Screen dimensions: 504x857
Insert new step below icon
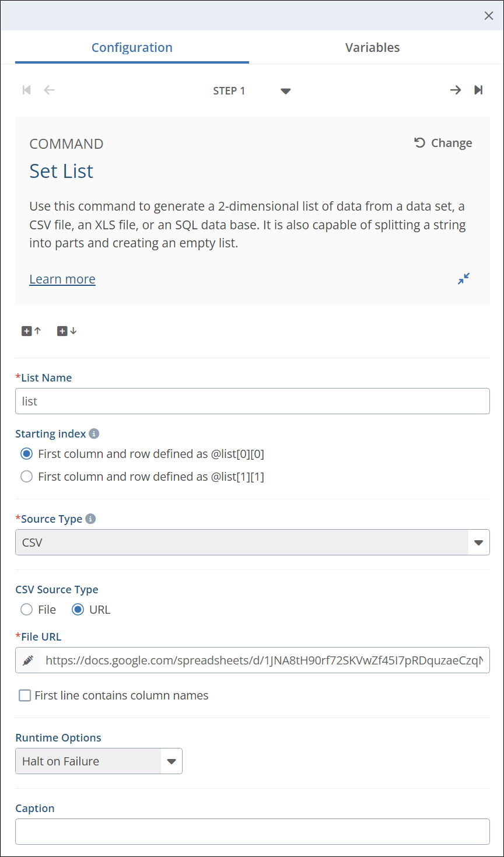(x=66, y=331)
